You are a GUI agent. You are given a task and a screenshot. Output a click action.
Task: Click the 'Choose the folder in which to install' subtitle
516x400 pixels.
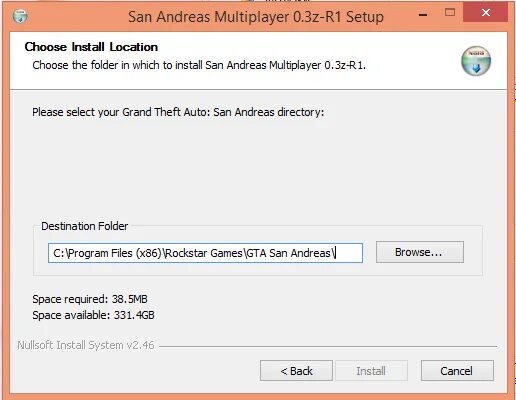[x=199, y=65]
